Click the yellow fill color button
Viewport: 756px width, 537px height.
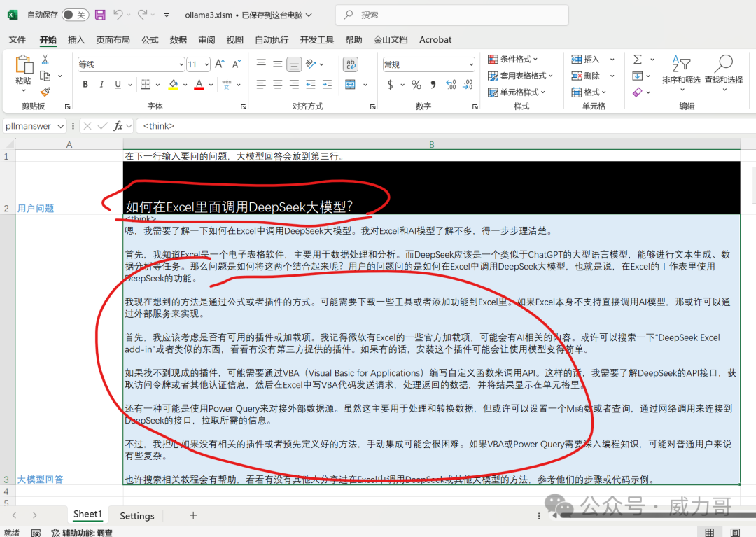tap(173, 85)
